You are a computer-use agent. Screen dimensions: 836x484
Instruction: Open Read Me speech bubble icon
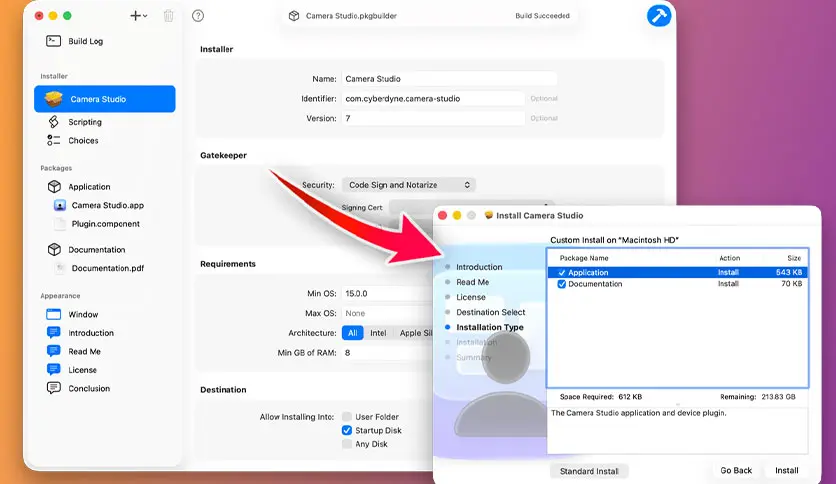53,351
